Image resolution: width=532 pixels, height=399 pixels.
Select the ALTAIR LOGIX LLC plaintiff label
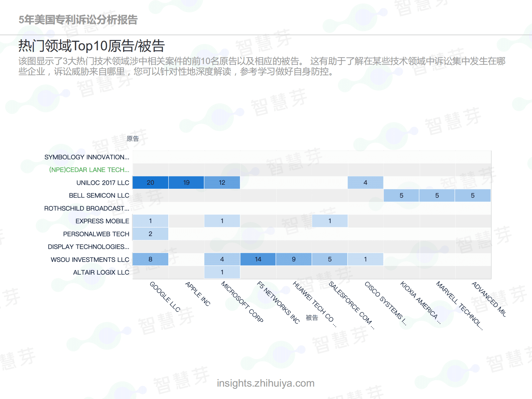point(101,272)
